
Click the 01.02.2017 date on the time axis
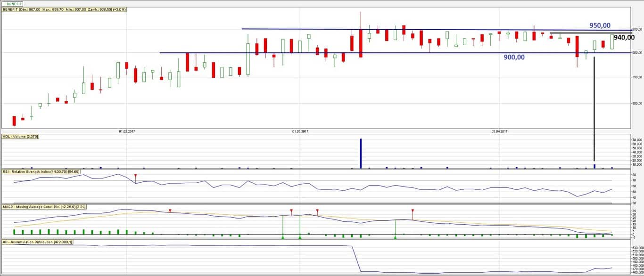tap(127, 131)
